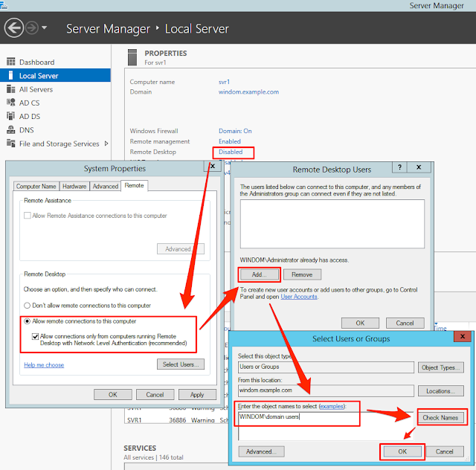
Task: Open the AD DS role icon
Action: 11,116
